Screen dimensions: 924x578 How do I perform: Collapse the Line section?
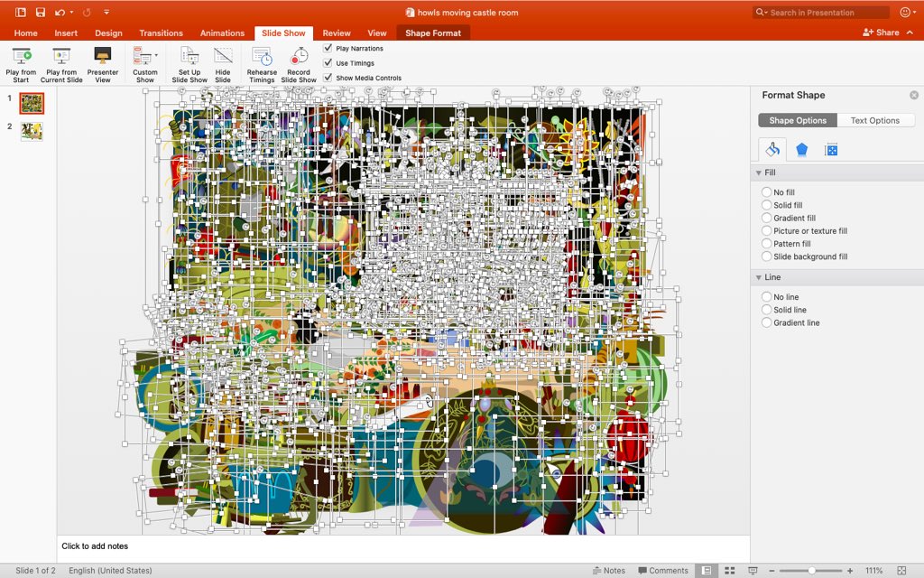[758, 277]
